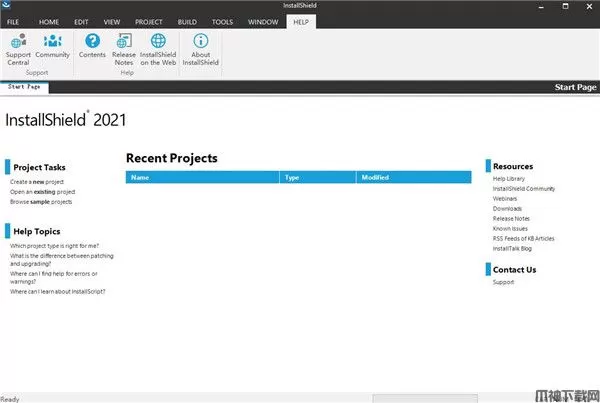Viewport: 600px width, 403px height.
Task: Click the 'Ready' status bar text
Action: (10, 399)
